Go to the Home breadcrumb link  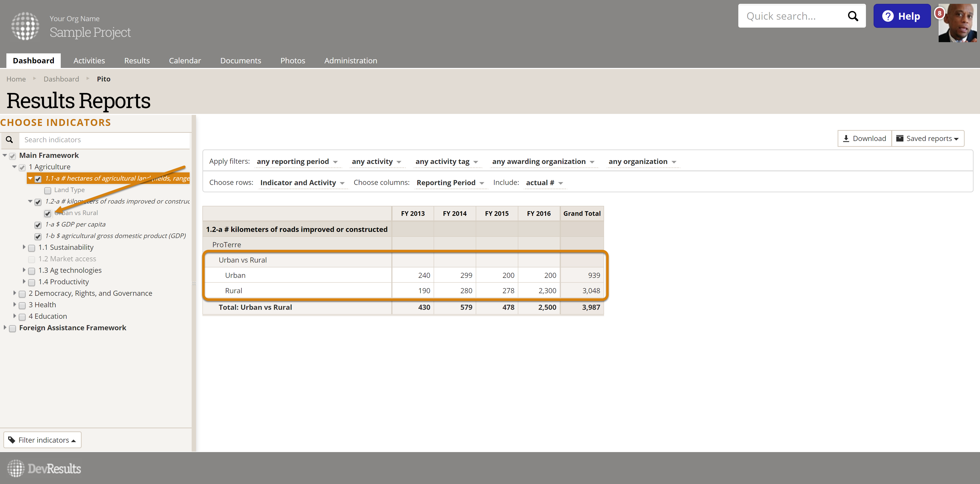click(x=16, y=79)
